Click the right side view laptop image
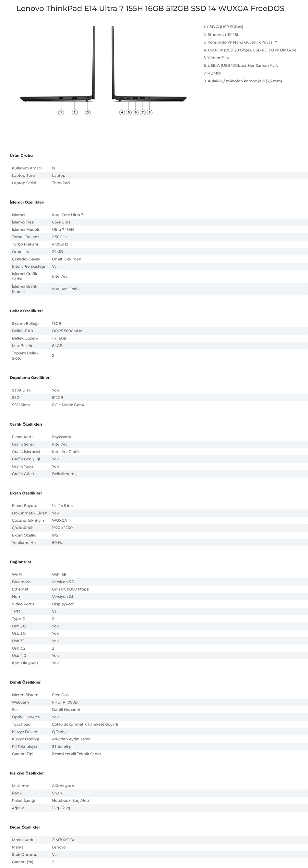Screen dimensions: 308x868 tap(149, 64)
